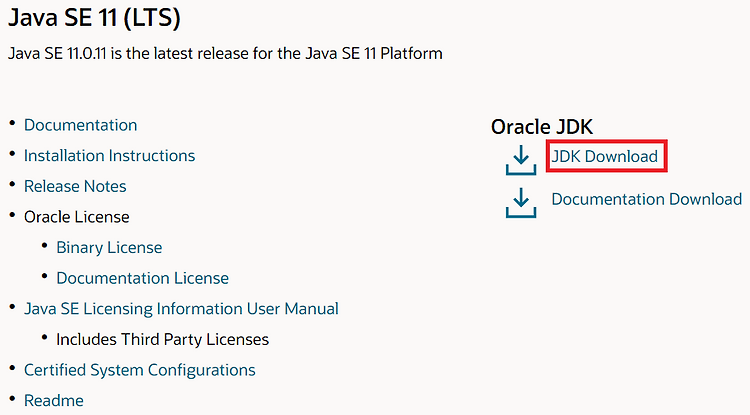Click the download icon beside JDK Download
Viewport: 750px width, 415px height.
(521, 160)
